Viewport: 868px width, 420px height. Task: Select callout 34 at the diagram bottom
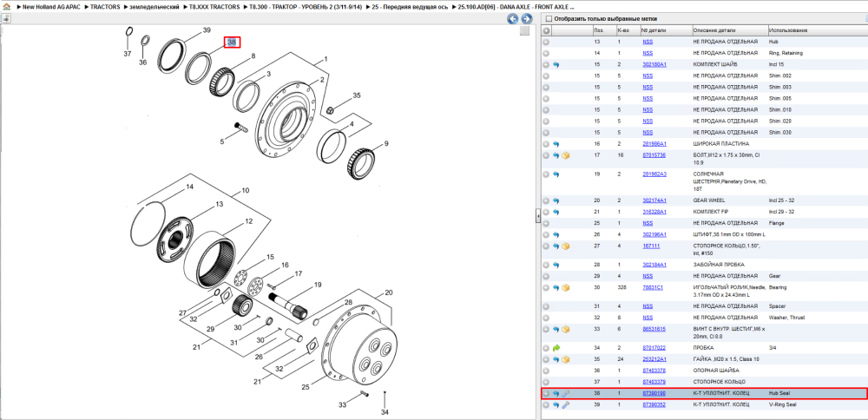tap(385, 411)
